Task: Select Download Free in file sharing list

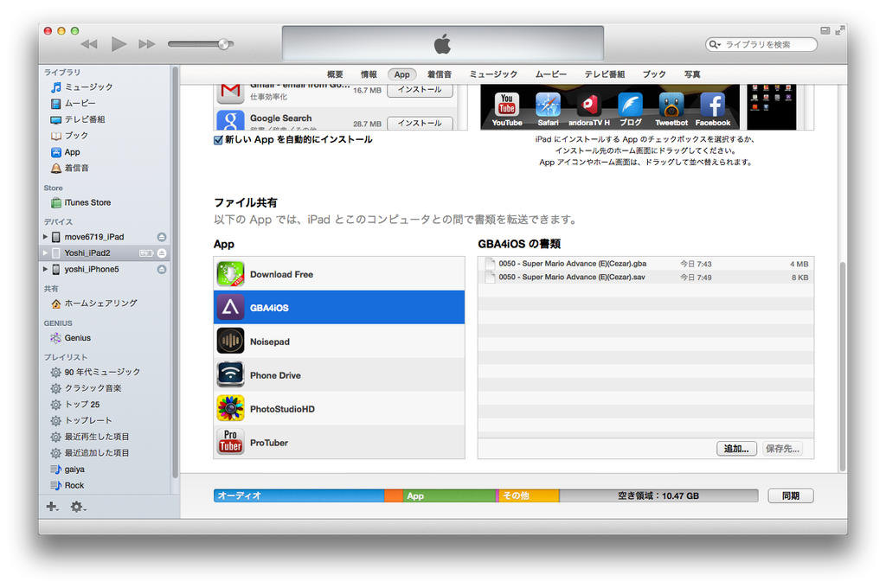Action: pos(339,274)
